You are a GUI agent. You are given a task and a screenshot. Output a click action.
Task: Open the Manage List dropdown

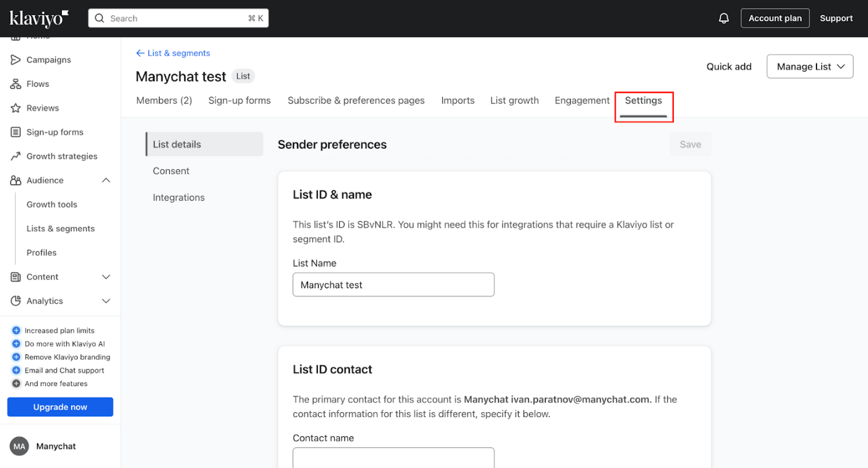(810, 66)
